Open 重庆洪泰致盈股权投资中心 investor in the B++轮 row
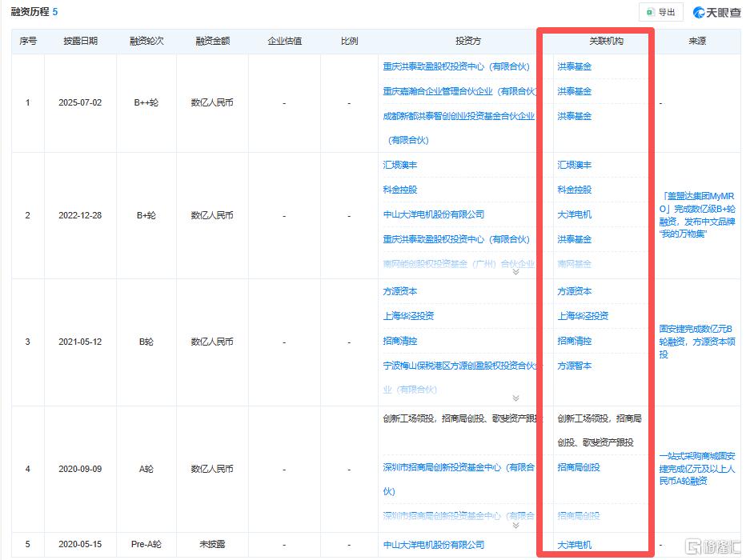This screenshot has height=560, width=746. point(456,66)
